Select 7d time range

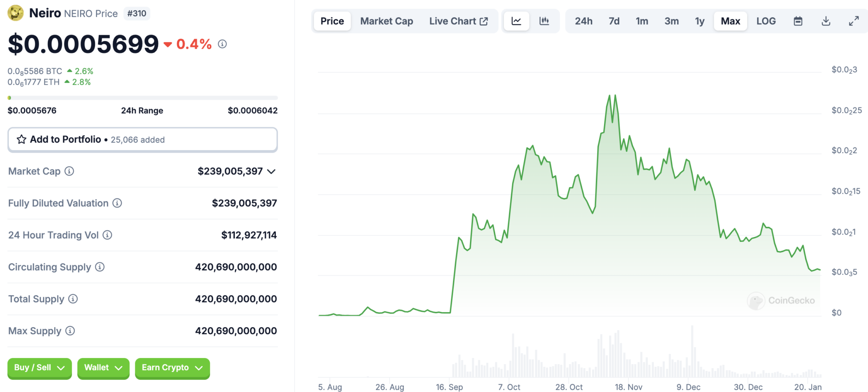(x=614, y=21)
